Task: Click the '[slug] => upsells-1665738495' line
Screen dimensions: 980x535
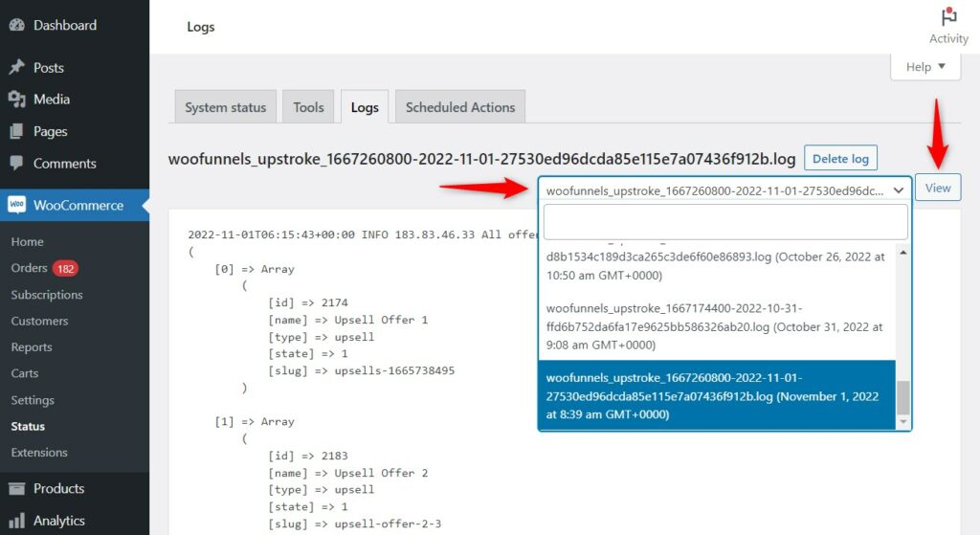Action: click(x=361, y=370)
